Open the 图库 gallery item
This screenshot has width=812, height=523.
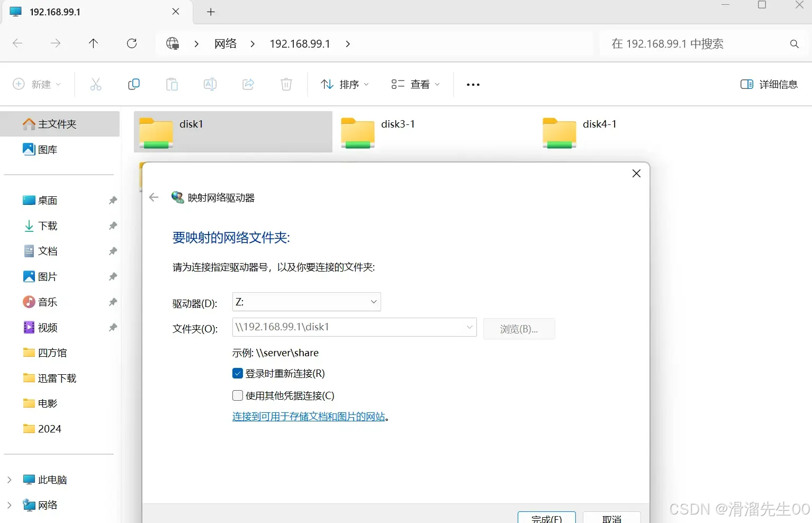60,149
